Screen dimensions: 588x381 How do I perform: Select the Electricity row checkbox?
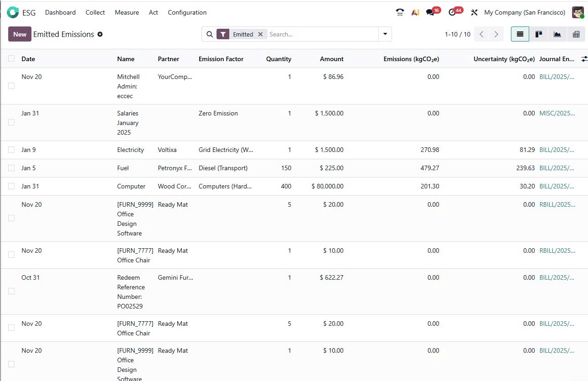[x=11, y=150]
